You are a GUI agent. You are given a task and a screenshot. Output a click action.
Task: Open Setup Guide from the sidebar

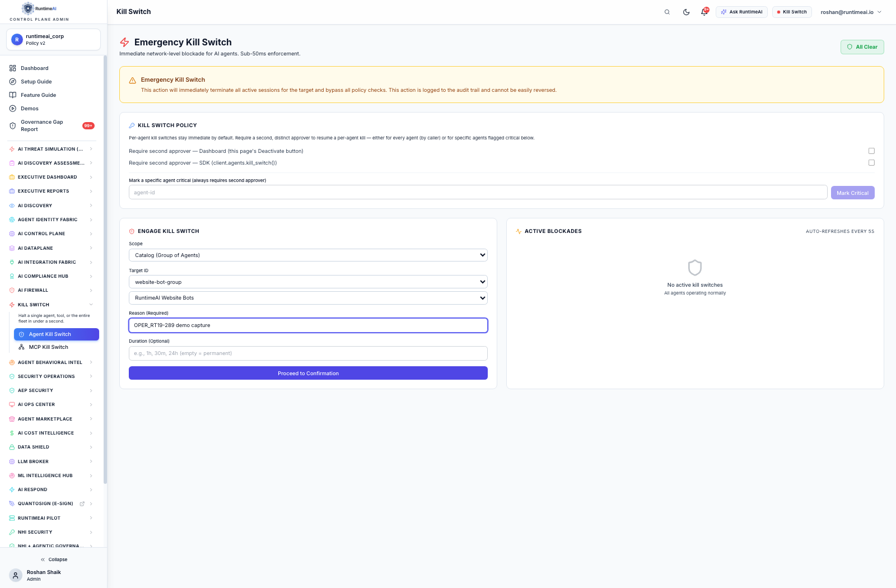(x=36, y=82)
